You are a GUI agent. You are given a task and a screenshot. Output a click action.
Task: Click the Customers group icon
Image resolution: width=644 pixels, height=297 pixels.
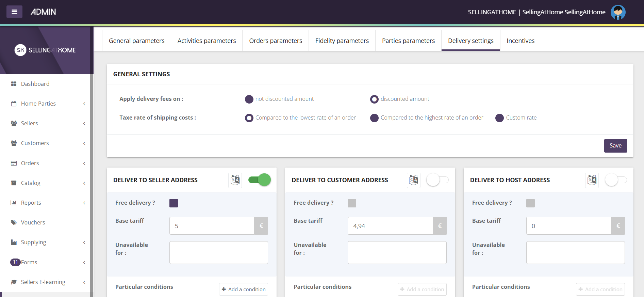[14, 143]
